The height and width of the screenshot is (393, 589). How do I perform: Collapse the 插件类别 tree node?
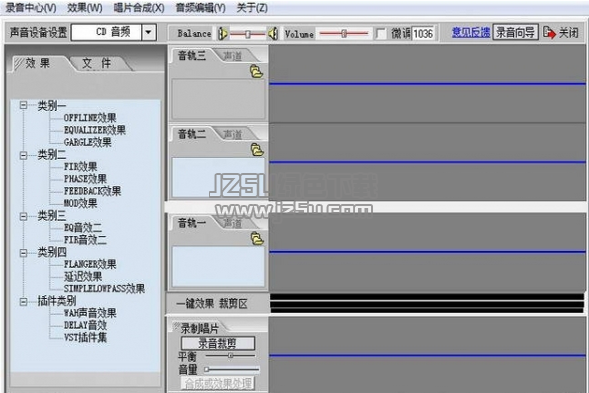click(x=23, y=301)
